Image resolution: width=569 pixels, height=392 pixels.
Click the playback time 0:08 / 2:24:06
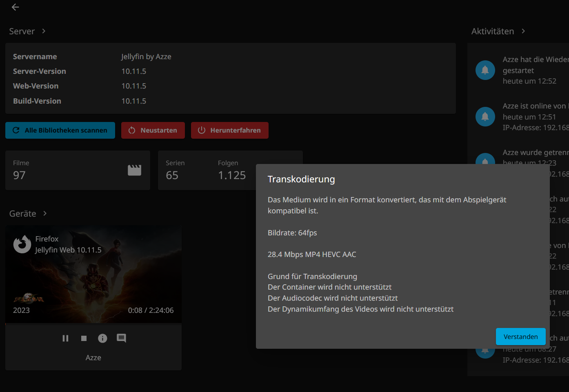coord(151,310)
